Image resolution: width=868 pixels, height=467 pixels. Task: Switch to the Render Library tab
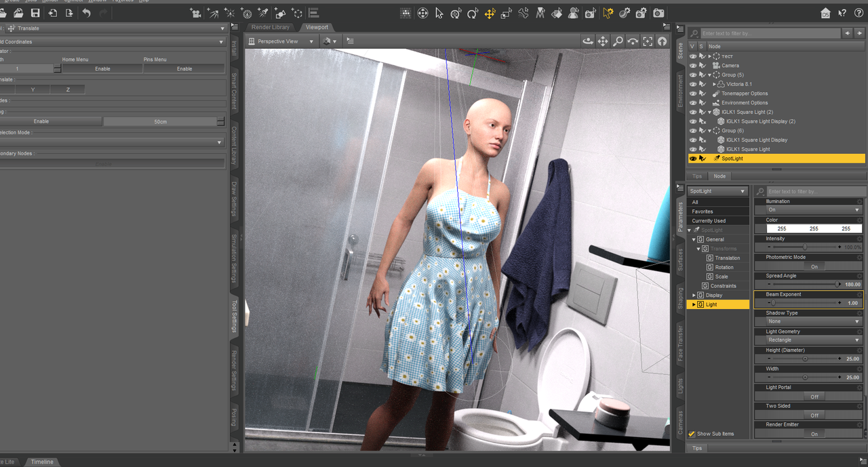pos(271,27)
